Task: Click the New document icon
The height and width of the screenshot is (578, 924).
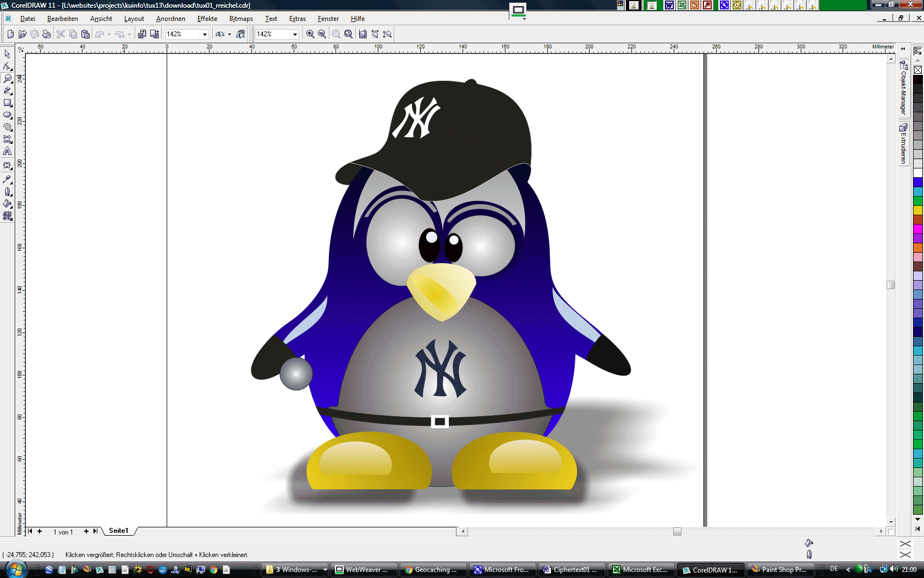Action: coord(10,34)
